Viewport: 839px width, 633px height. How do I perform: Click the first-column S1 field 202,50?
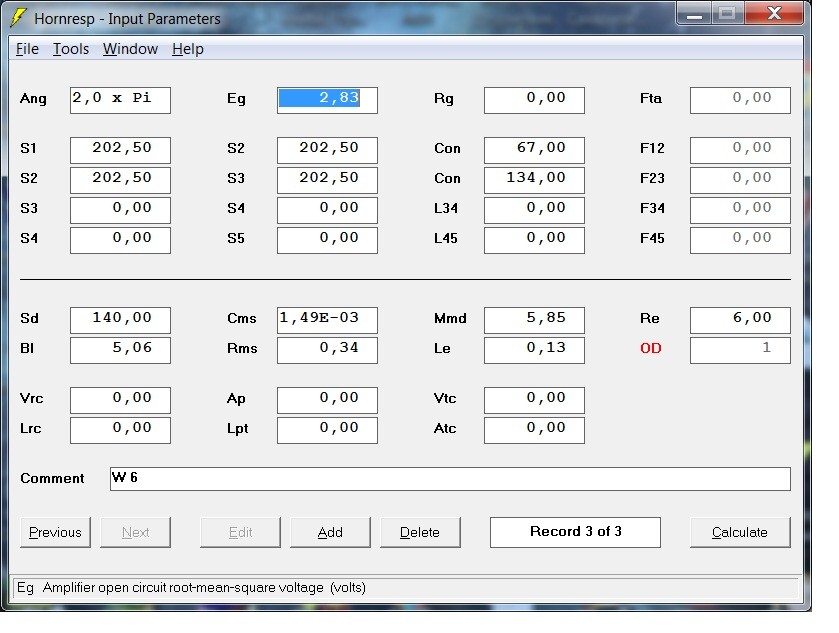coord(120,150)
